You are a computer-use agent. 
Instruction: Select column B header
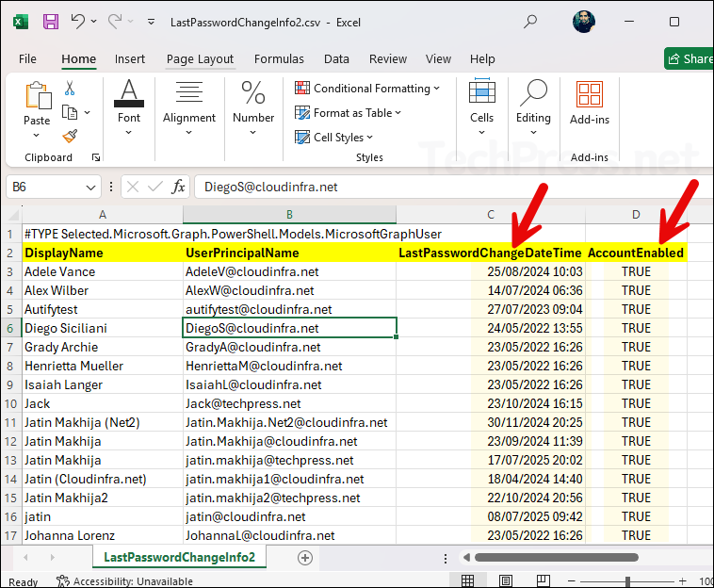coord(289,215)
